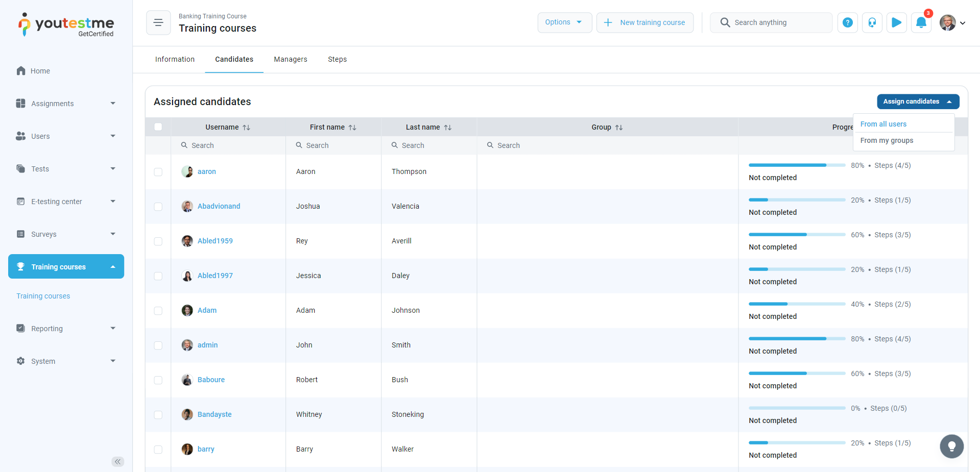The width and height of the screenshot is (980, 472).
Task: Click the play video tutorial icon
Action: (896, 22)
